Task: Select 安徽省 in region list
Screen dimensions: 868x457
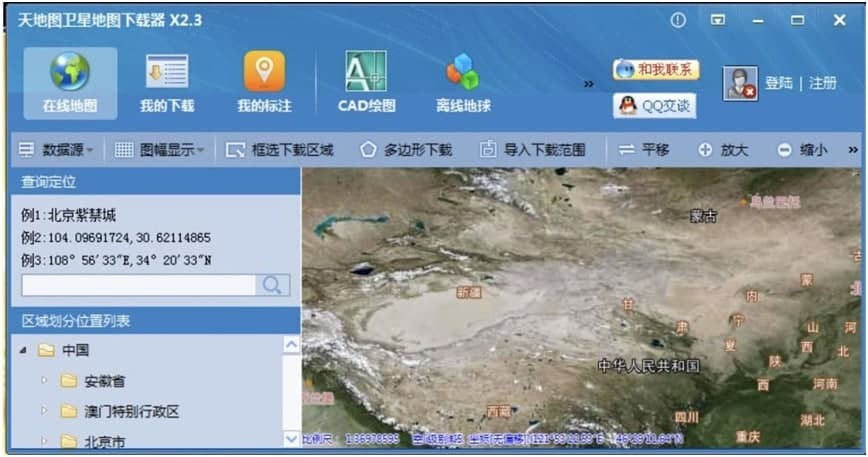Action: pos(104,381)
